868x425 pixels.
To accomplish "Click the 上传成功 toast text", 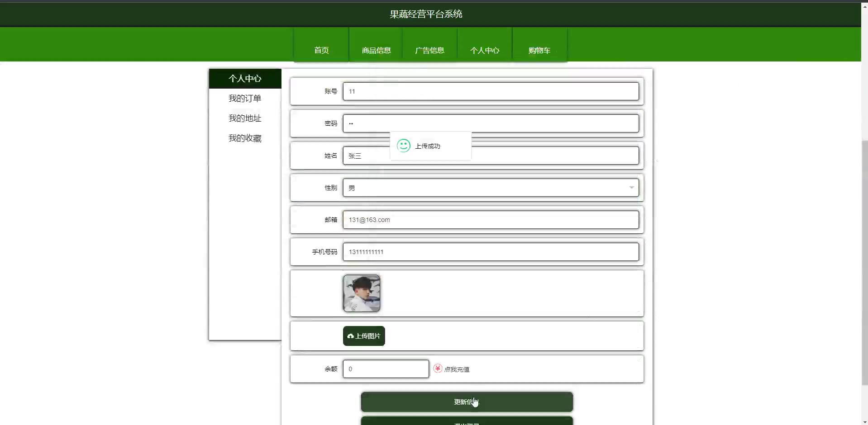I will [x=428, y=146].
